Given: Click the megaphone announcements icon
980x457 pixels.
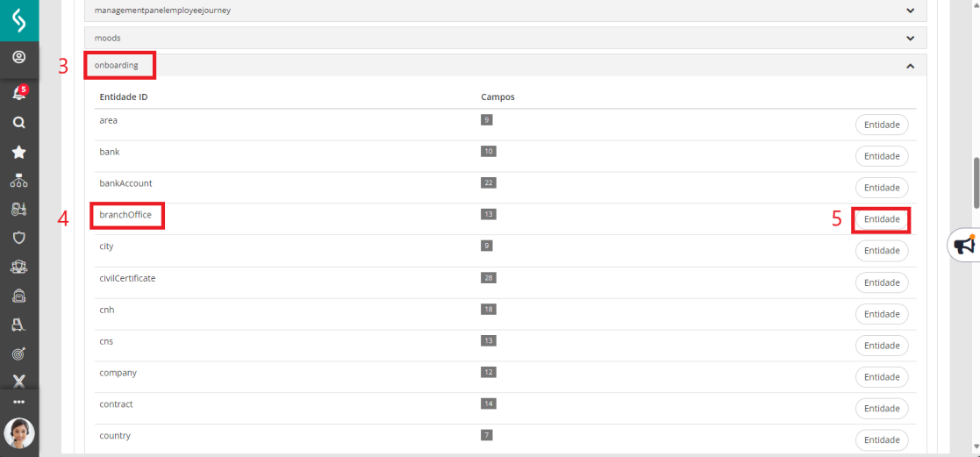Looking at the screenshot, I should 964,245.
